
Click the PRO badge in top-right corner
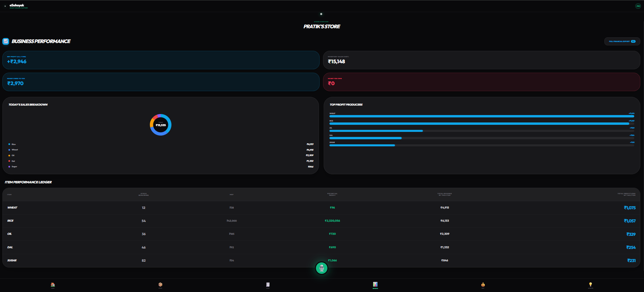click(x=638, y=6)
